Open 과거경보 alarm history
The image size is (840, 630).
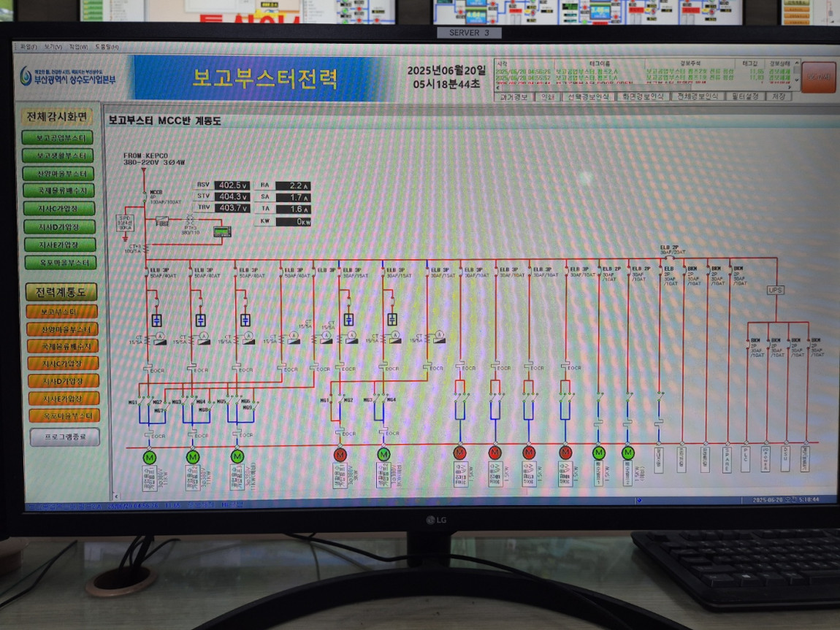pos(513,97)
